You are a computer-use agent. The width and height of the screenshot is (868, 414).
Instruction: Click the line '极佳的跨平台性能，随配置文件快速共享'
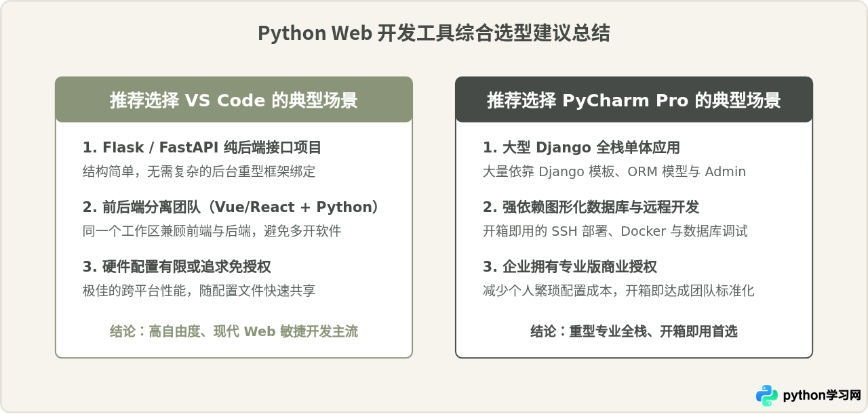199,291
